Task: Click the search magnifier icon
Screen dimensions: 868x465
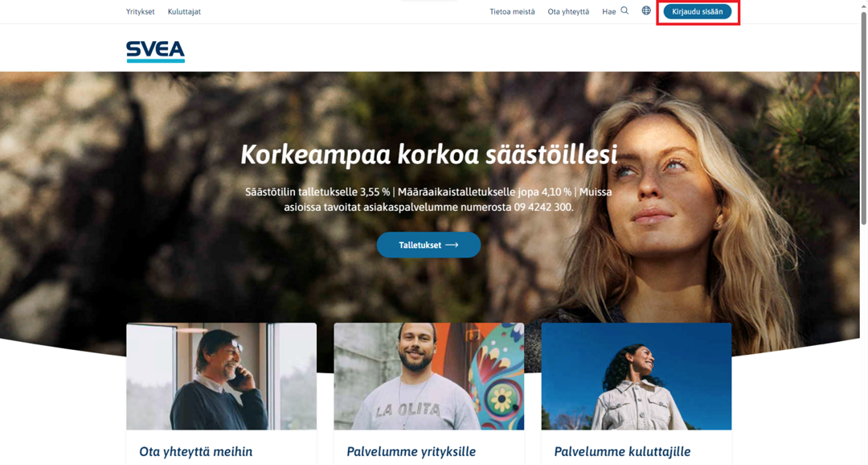Action: click(624, 10)
